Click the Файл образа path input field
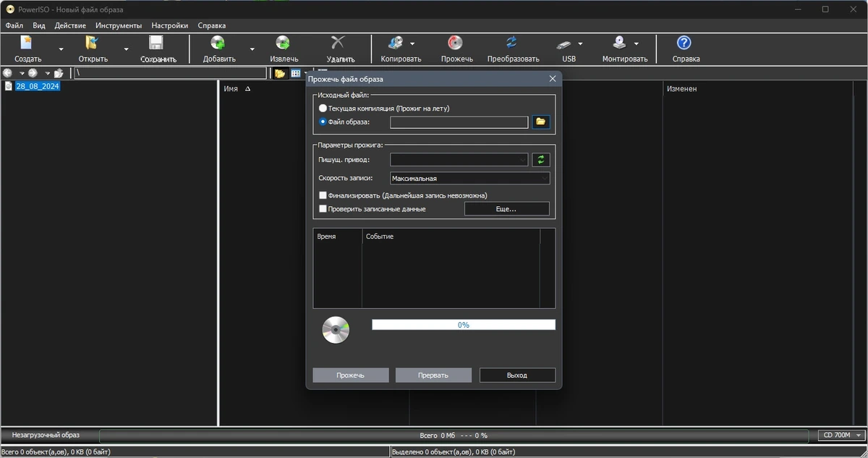Screen dimensions: 868x458 (459, 122)
